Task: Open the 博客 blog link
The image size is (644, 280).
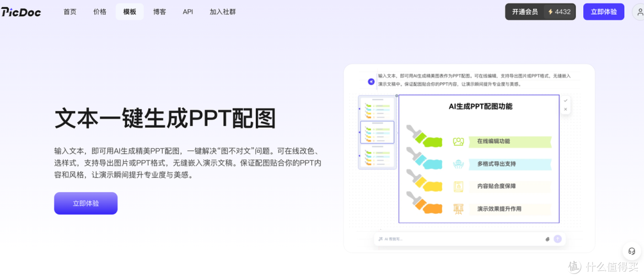Action: [160, 12]
